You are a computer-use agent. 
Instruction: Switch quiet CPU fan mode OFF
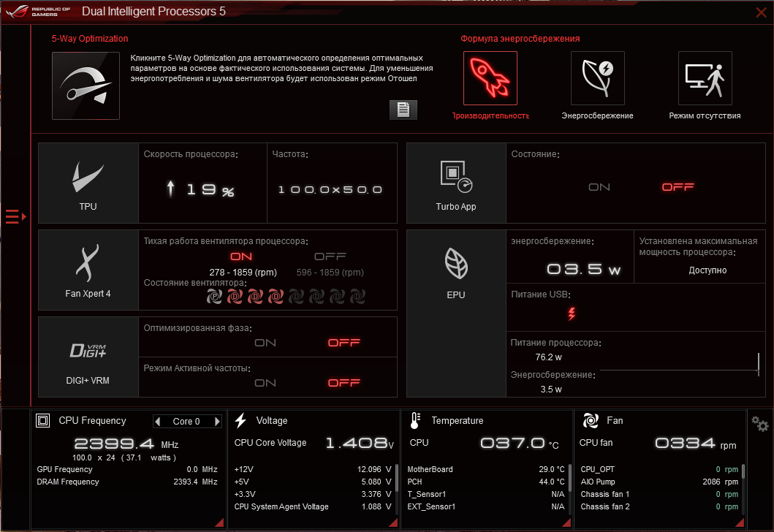click(x=330, y=256)
